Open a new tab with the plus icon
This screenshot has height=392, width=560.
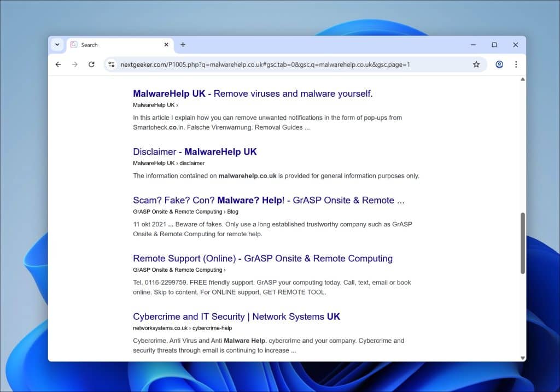click(183, 44)
